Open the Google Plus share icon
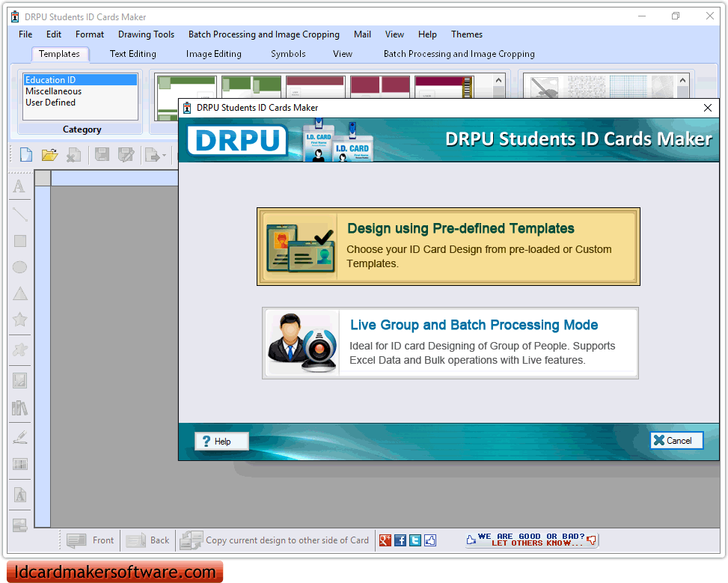The width and height of the screenshot is (728, 583). pyautogui.click(x=385, y=540)
